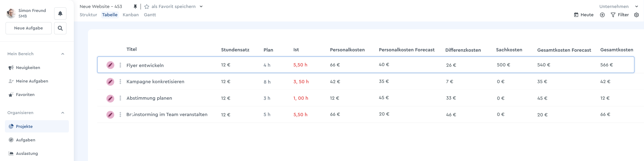Edit the Flyer entwickeln task with pencil icon
The image size is (644, 161).
(x=110, y=65)
